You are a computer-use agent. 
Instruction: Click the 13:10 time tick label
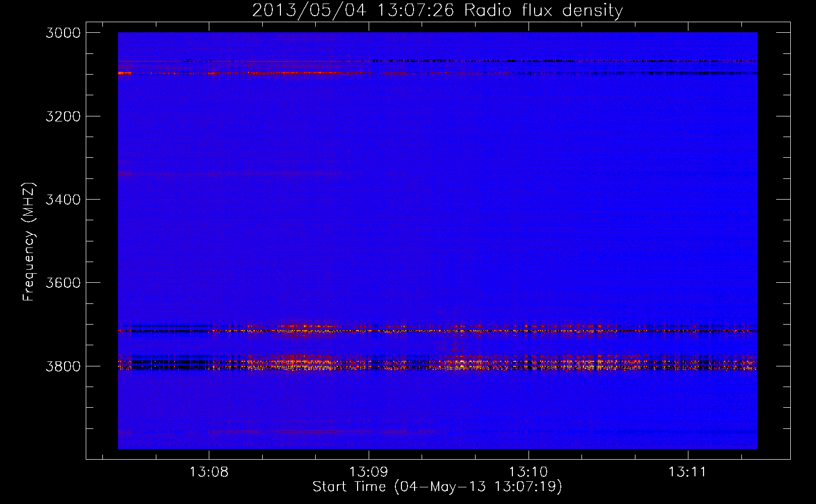528,472
